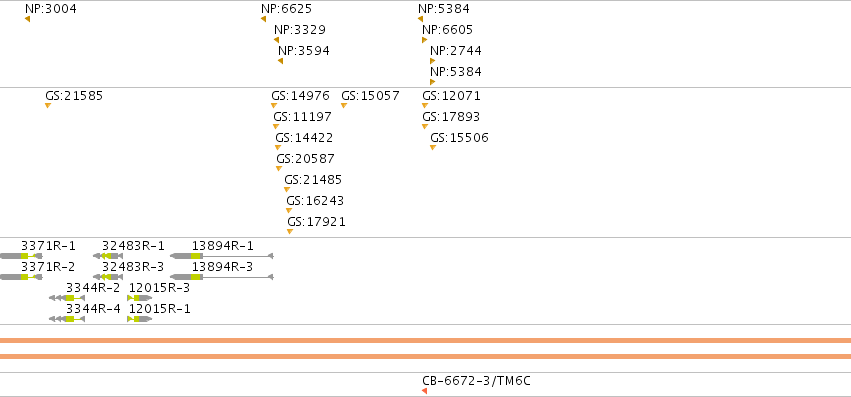
Task: Open the NP:6605 feature label
Action: pos(448,30)
